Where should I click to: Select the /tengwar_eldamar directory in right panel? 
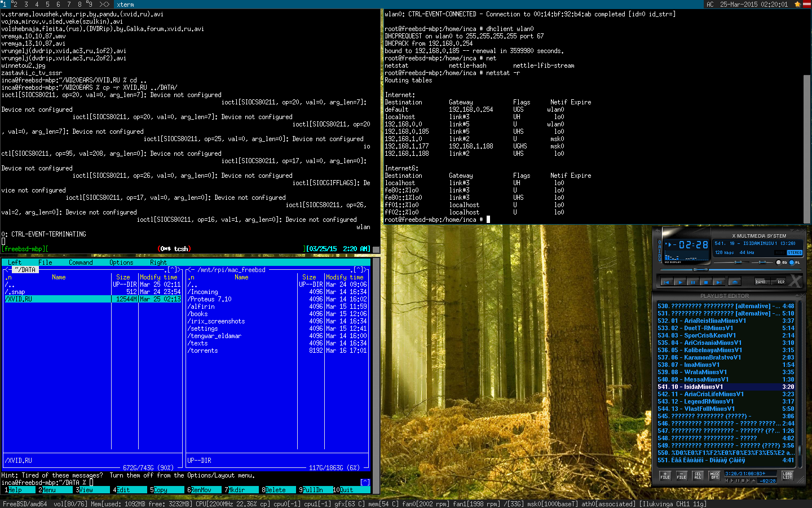point(277,336)
